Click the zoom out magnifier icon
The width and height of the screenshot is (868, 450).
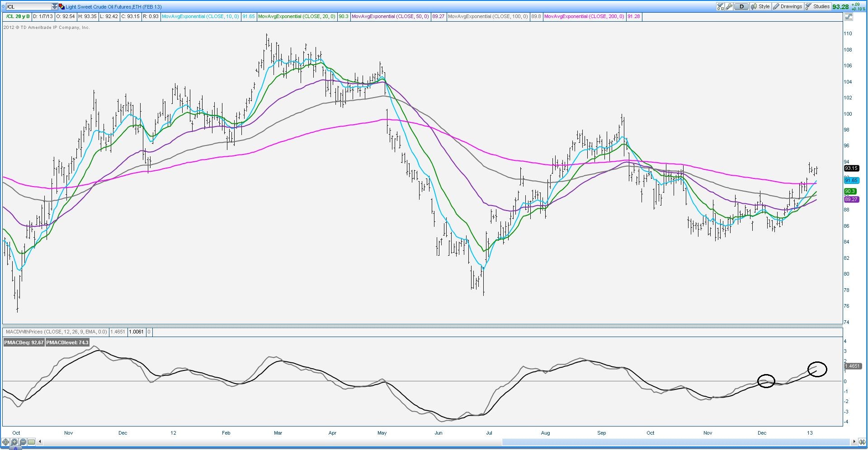point(23,442)
